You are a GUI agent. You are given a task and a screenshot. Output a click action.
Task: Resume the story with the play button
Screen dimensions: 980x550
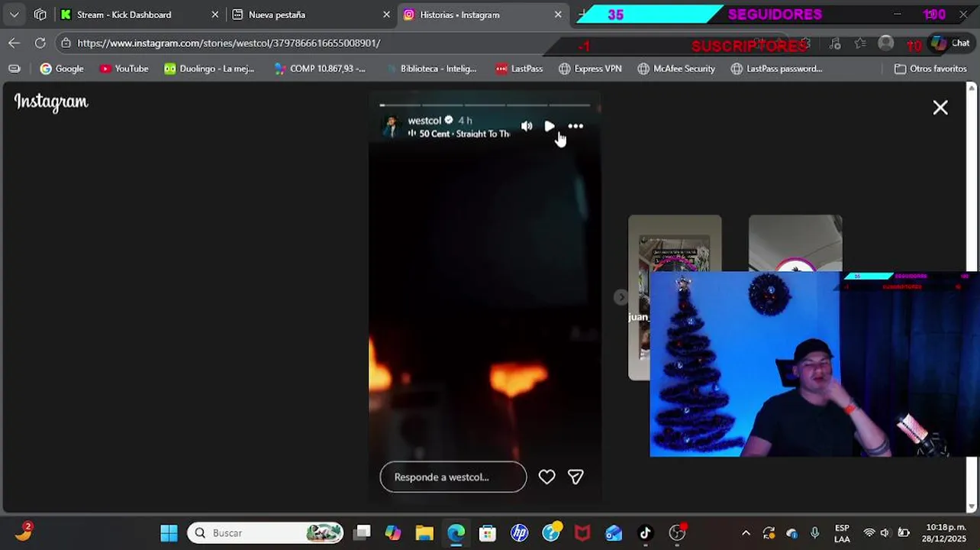pyautogui.click(x=550, y=126)
